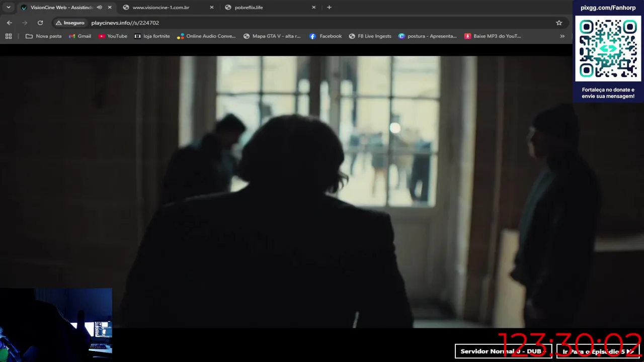Go forward with the forward arrow
The width and height of the screenshot is (644, 362).
coord(25,23)
